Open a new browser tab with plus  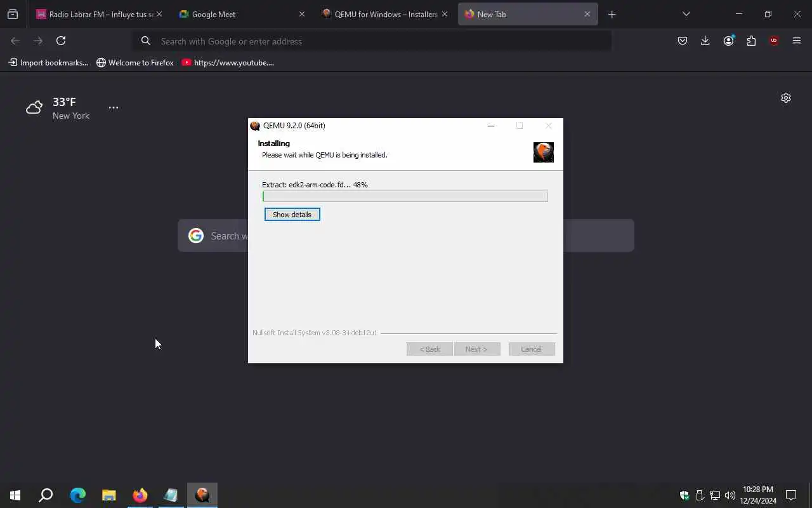pyautogui.click(x=612, y=14)
